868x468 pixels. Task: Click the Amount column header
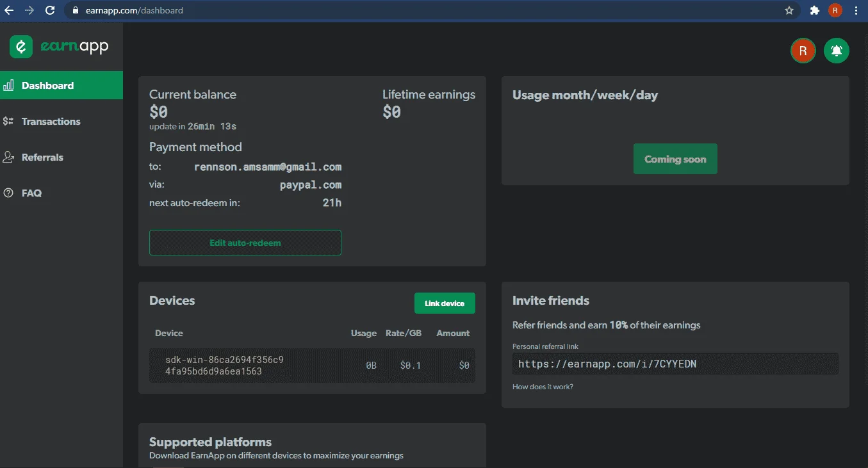click(x=453, y=333)
